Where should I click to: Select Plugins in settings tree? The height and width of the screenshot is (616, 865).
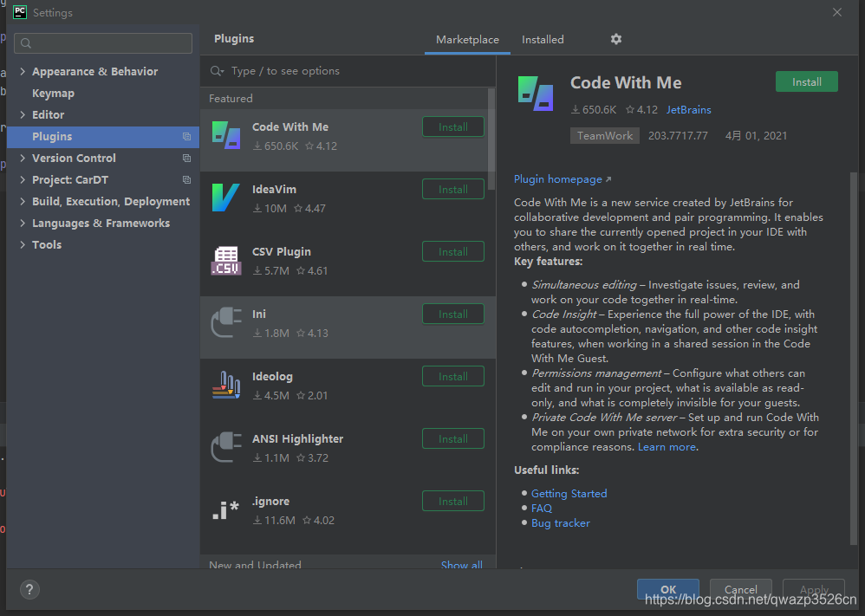point(103,137)
